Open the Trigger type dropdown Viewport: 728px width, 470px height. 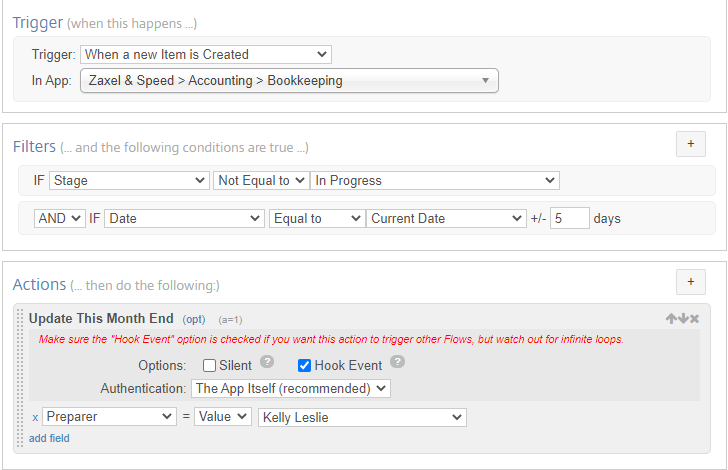(206, 54)
